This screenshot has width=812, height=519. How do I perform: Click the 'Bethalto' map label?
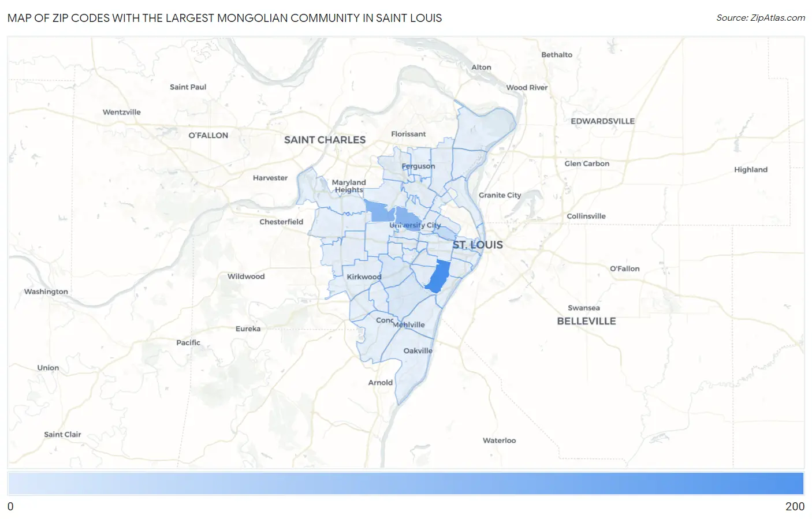coord(557,55)
